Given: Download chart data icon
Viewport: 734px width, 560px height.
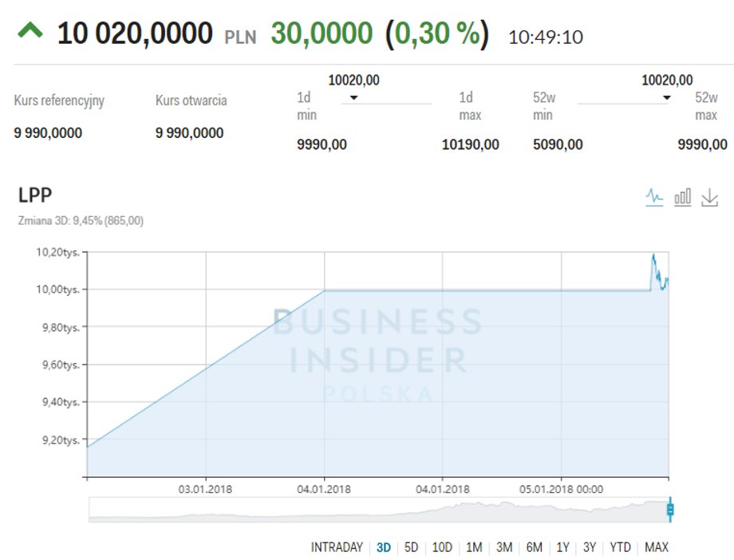Looking at the screenshot, I should coord(709,198).
